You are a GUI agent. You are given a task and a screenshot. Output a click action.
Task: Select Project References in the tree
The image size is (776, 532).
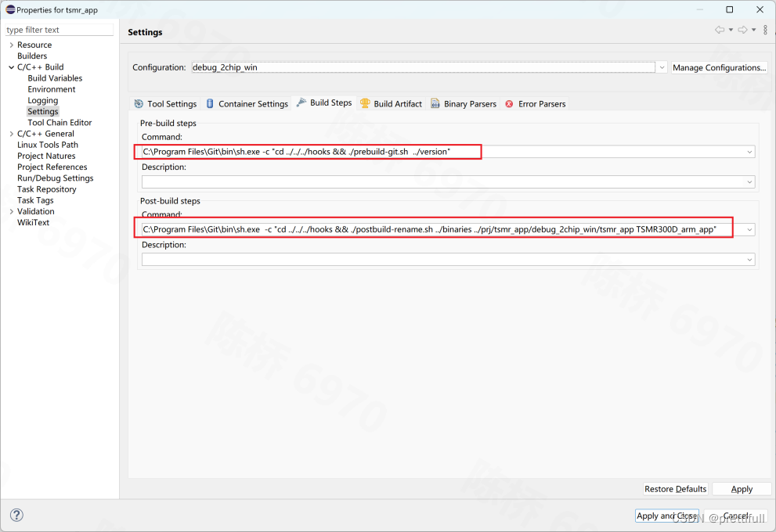click(52, 167)
